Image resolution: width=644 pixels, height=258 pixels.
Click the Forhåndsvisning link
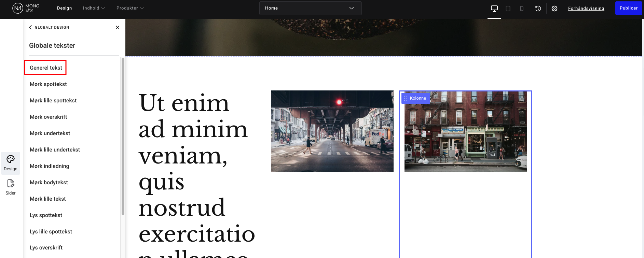coord(586,9)
